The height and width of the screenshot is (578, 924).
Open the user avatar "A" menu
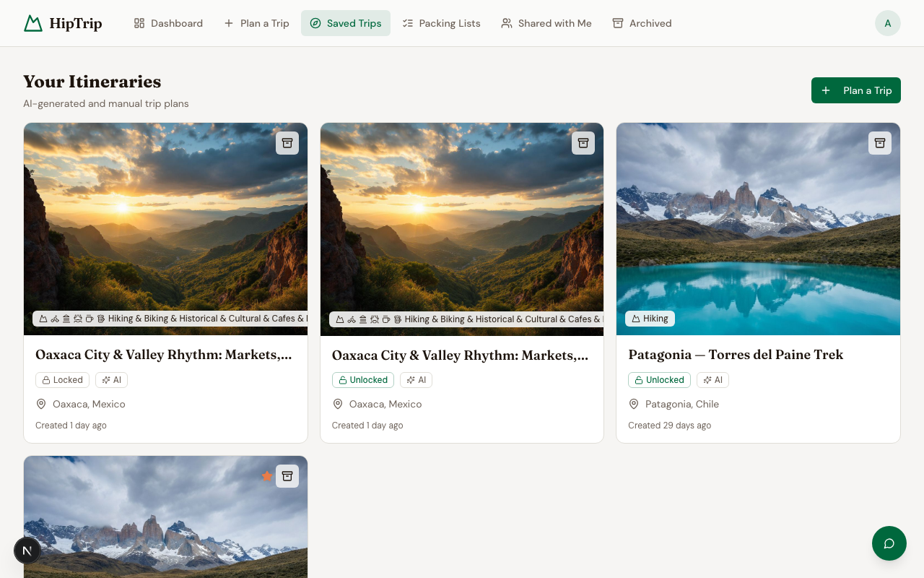pos(888,23)
